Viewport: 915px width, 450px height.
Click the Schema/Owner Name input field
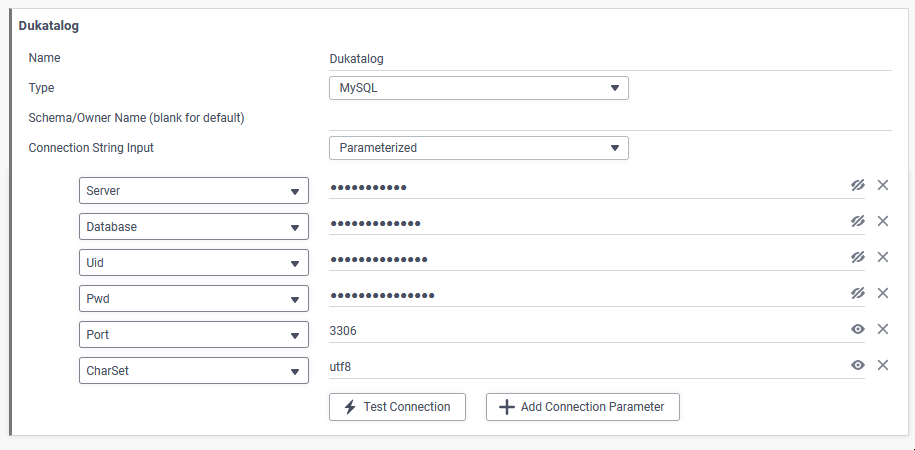610,118
